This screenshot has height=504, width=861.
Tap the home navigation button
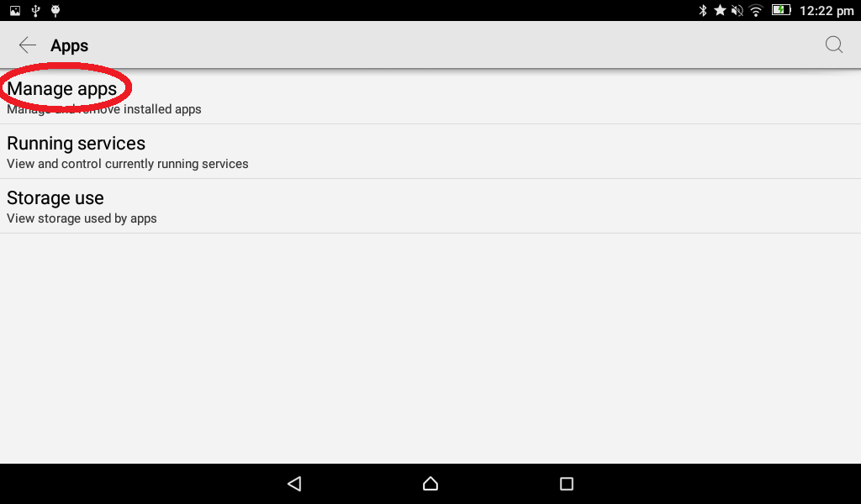point(430,483)
